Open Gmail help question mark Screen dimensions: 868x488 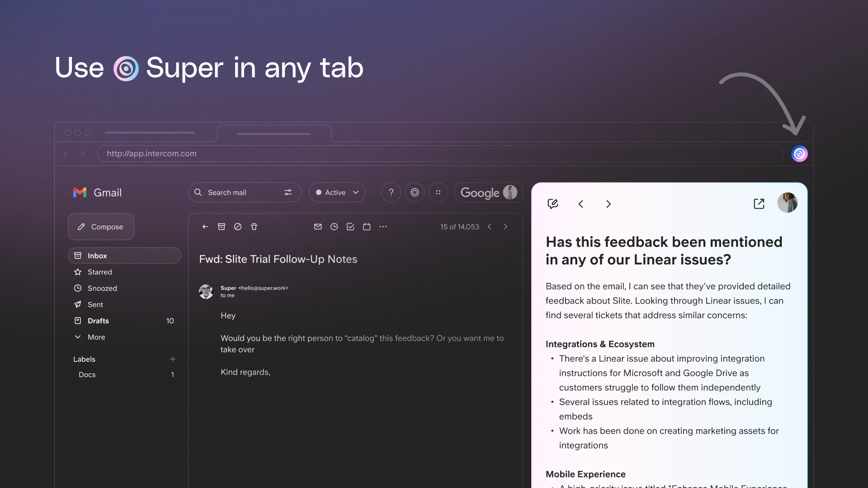(x=391, y=192)
